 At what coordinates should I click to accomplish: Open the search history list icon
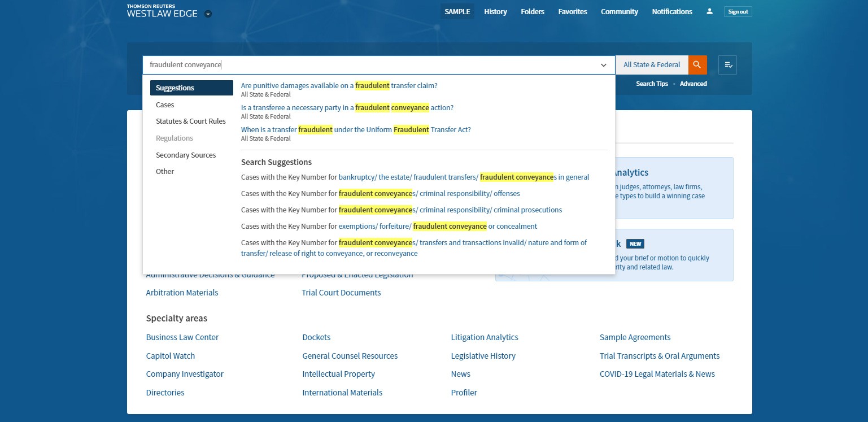pos(727,65)
